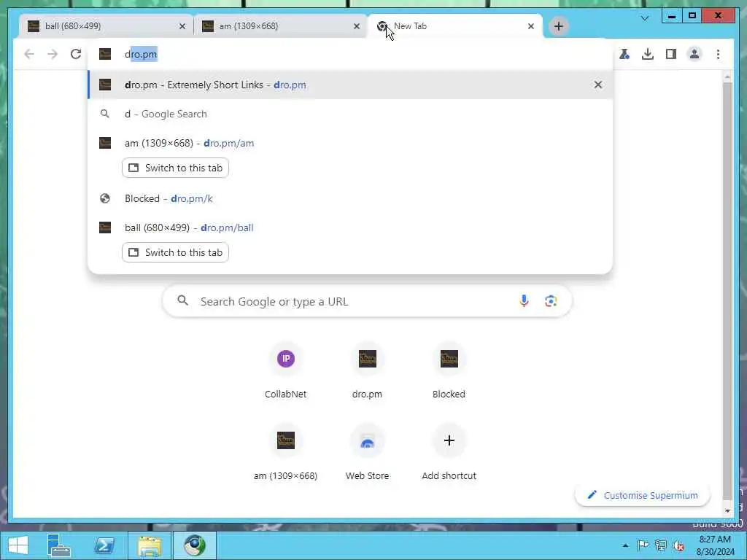The width and height of the screenshot is (747, 560).
Task: Click the network tray icon
Action: pyautogui.click(x=661, y=545)
